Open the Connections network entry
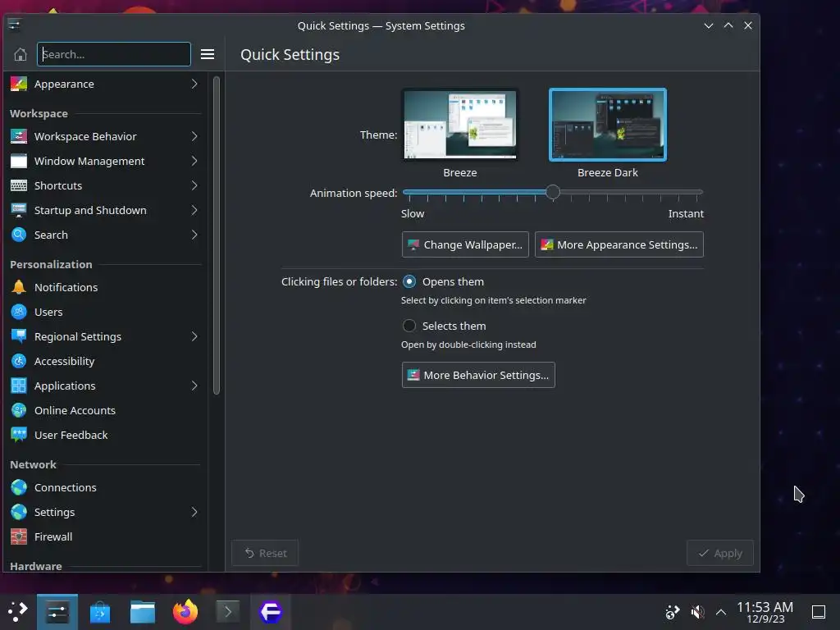 tap(105, 488)
